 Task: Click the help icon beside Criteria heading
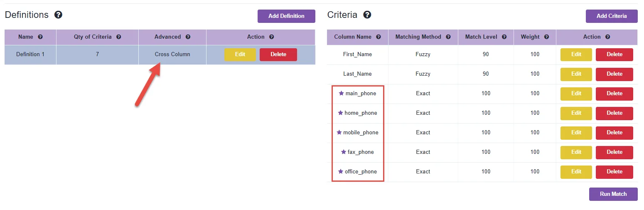(x=367, y=15)
